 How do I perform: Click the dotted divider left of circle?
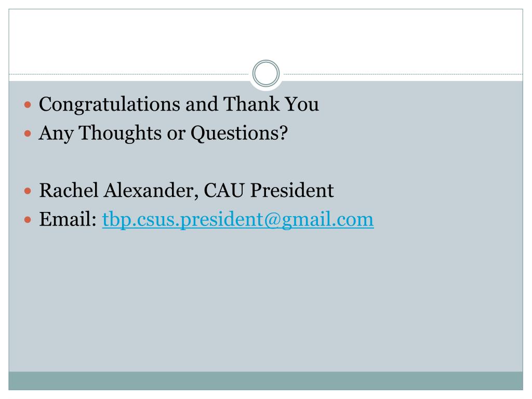(x=129, y=74)
